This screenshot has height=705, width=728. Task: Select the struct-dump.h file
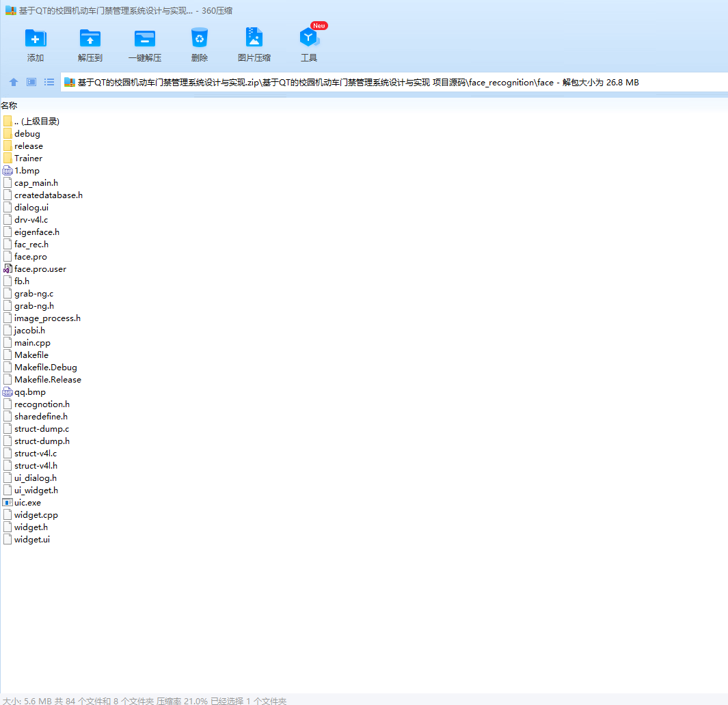point(37,441)
